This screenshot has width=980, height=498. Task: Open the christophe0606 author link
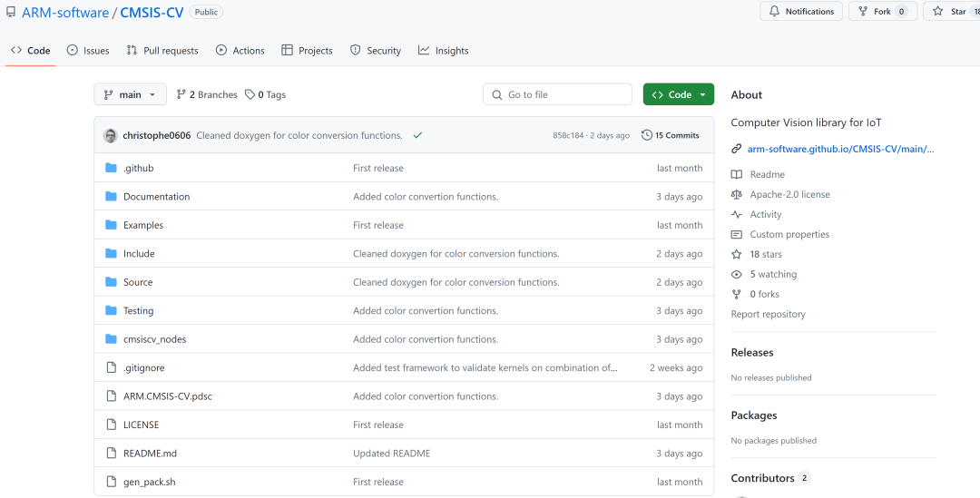coord(157,135)
